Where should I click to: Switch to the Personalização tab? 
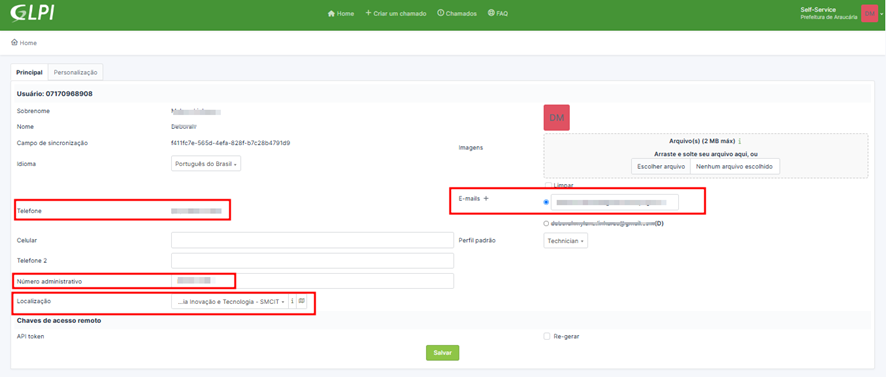76,72
